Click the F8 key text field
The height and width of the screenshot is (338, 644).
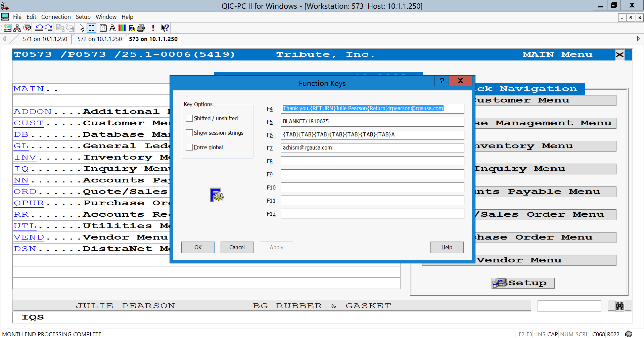tap(372, 161)
